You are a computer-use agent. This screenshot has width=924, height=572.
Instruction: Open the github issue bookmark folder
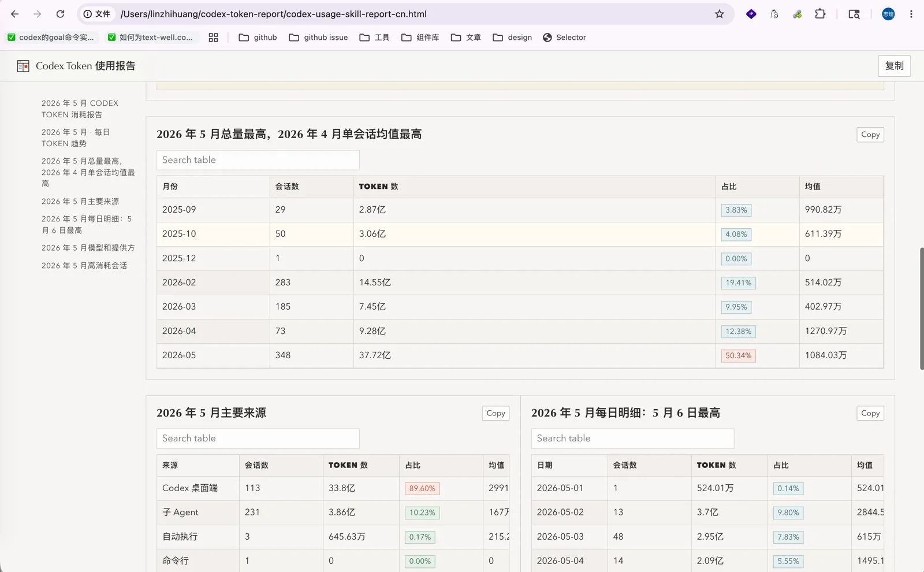coord(318,38)
